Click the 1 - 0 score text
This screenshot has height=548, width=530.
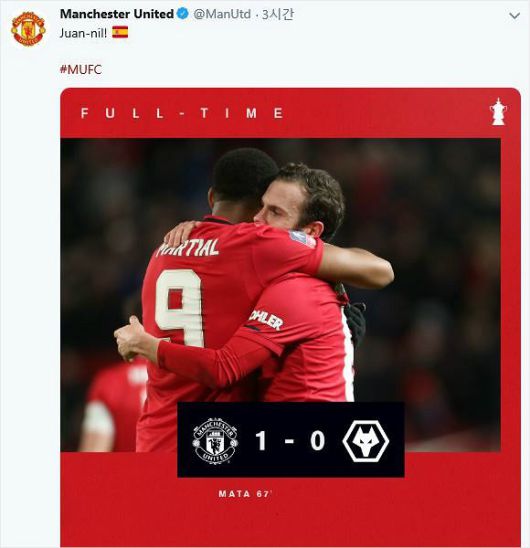tap(290, 440)
